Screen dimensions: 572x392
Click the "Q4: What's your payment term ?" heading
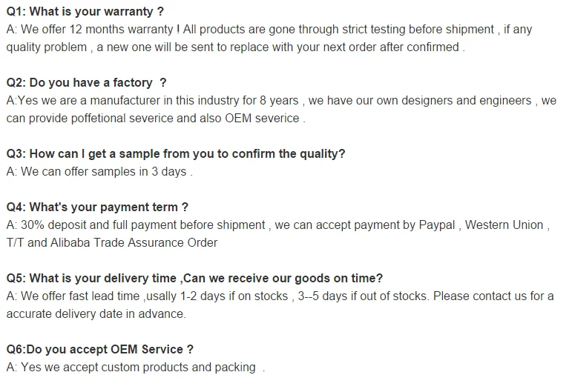(x=97, y=207)
